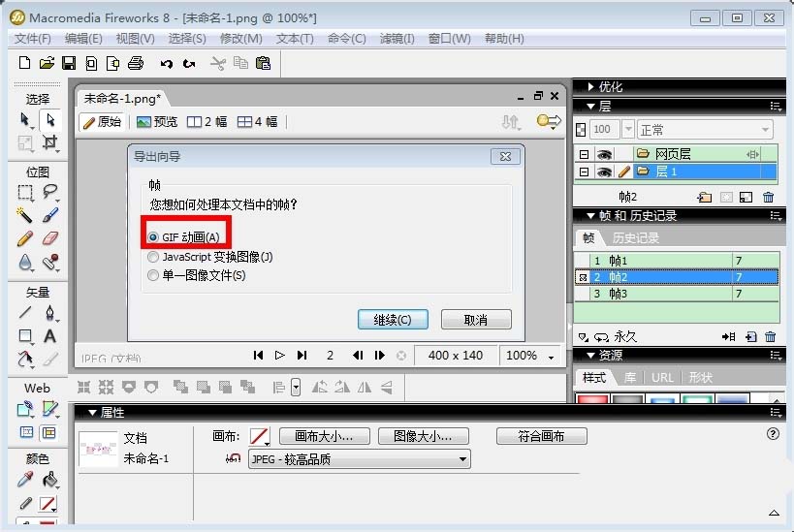Delete frame with Frames panel trash icon
Screen dimensions: 794x532
(770, 336)
